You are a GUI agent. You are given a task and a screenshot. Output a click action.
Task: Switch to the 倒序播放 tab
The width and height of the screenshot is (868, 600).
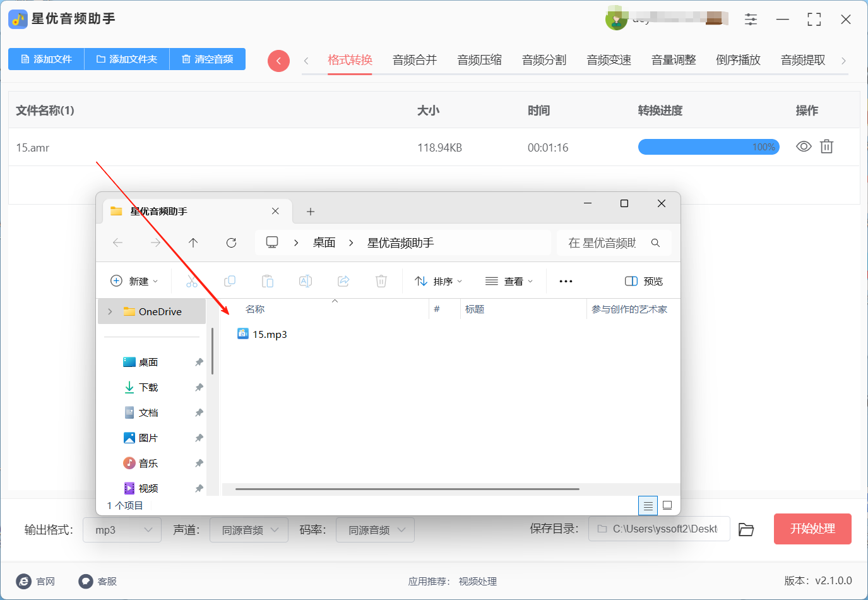[738, 60]
